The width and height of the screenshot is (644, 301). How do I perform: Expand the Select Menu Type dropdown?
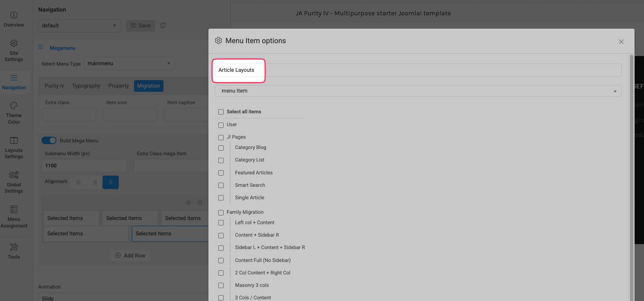coord(129,64)
